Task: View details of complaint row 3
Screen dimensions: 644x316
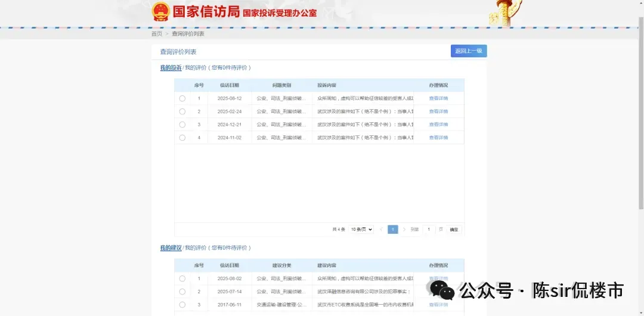Action: click(438, 125)
